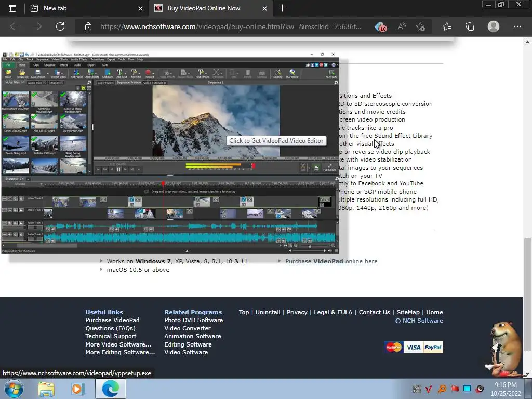Open the Photo DVD Software link

[193, 320]
